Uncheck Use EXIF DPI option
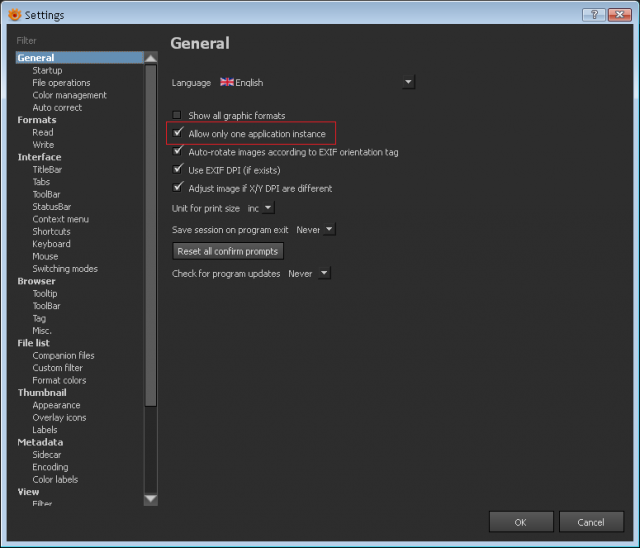Image resolution: width=640 pixels, height=548 pixels. (x=177, y=169)
